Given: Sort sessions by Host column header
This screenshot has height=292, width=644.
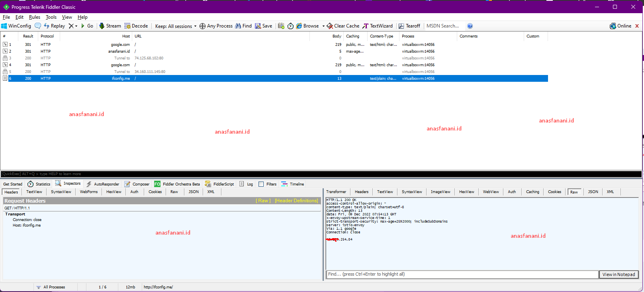Looking at the screenshot, I should pyautogui.click(x=96, y=36).
